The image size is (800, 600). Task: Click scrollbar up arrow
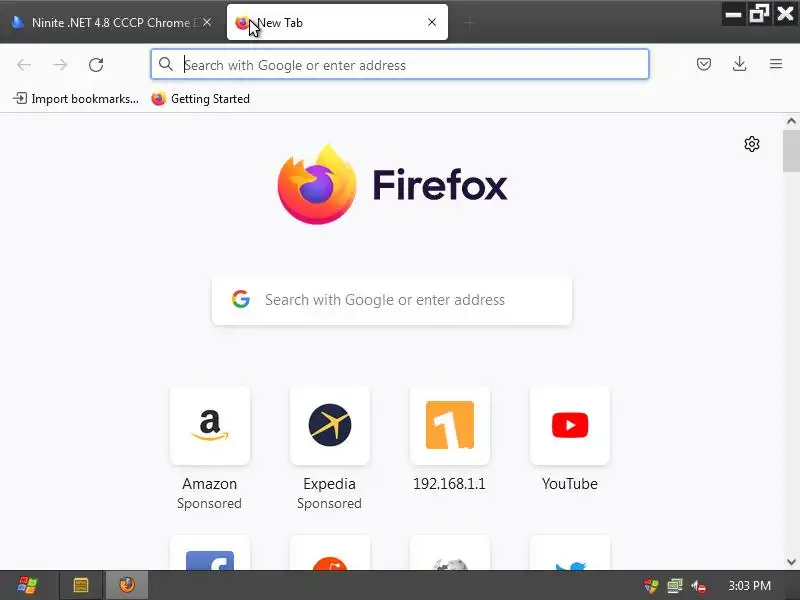coord(791,121)
